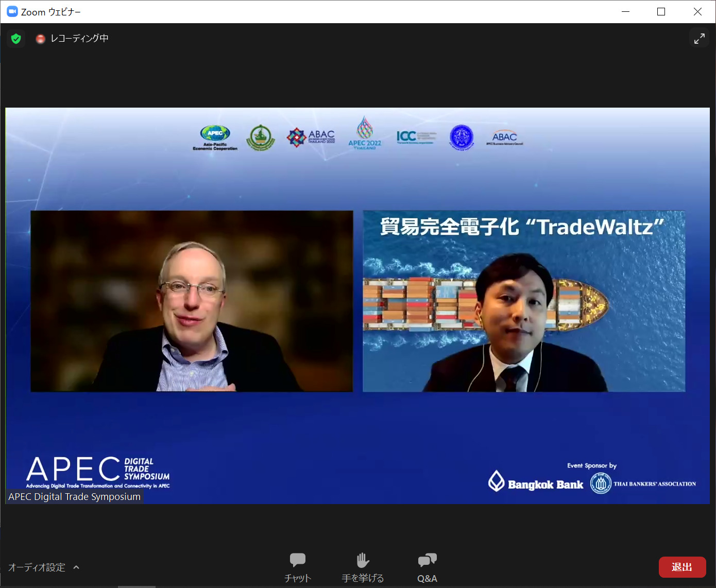
Task: Raise hand with 手を挙げる
Action: pyautogui.click(x=363, y=567)
